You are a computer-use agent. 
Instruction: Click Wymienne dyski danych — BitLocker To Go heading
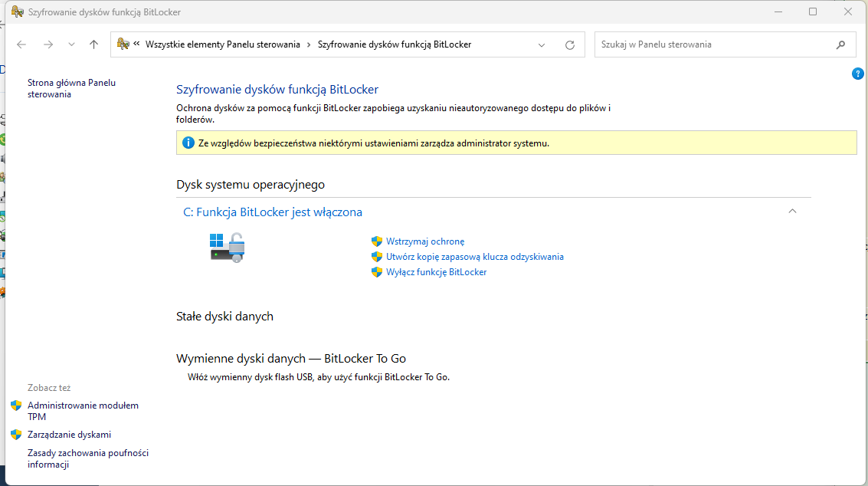tap(291, 359)
